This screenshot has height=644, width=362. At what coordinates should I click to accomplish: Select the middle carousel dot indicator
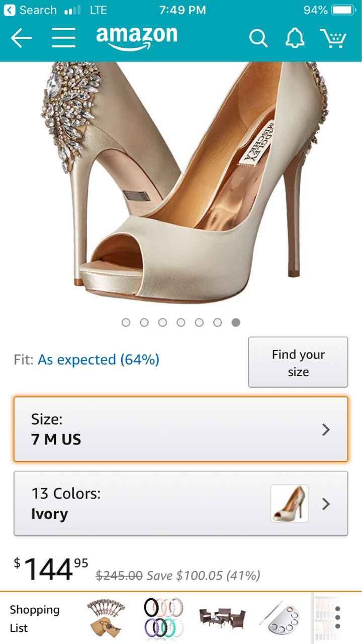pyautogui.click(x=181, y=323)
